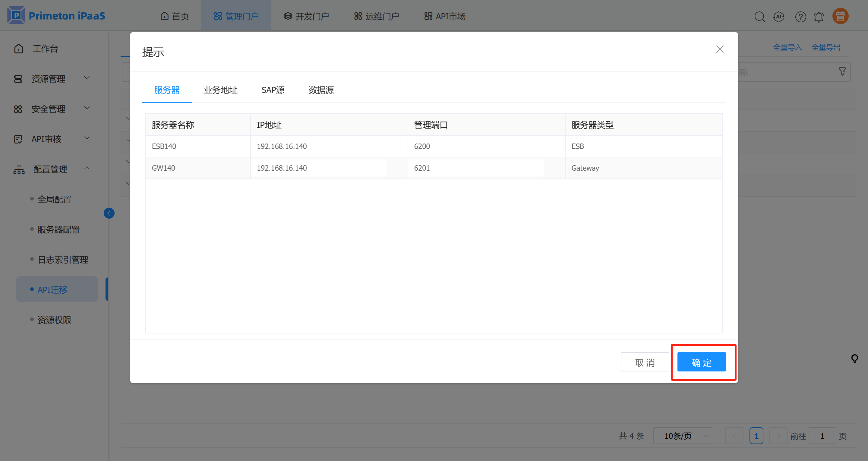Screen dimensions: 868x461
Task: Switch to the 业务地址 tab
Action: [220, 90]
